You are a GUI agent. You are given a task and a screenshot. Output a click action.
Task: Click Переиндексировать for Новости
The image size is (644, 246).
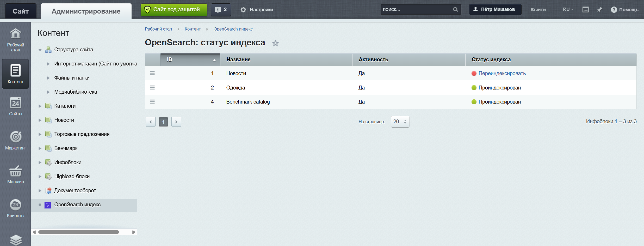point(502,73)
